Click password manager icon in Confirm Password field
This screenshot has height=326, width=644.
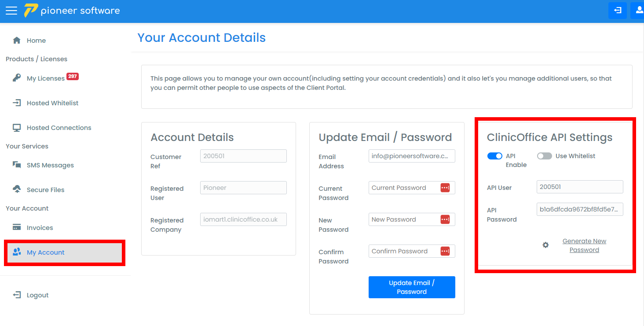[445, 251]
